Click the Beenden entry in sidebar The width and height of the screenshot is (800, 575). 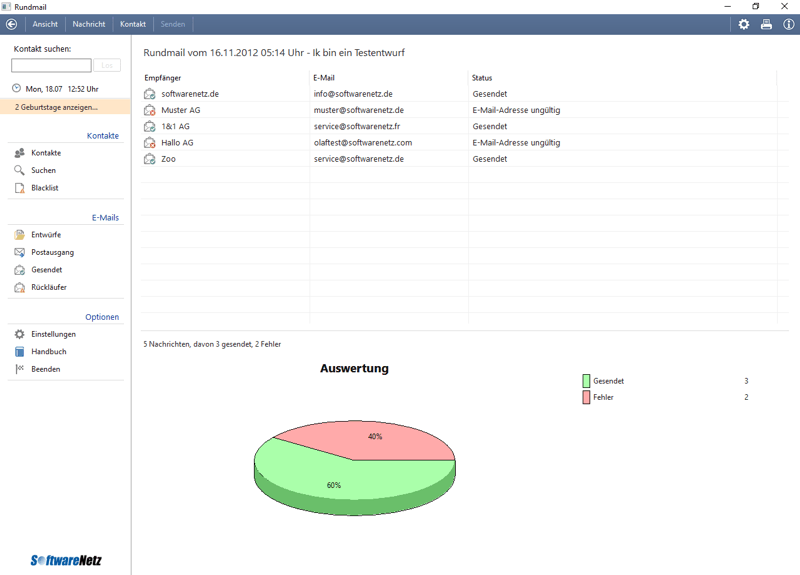pos(45,369)
